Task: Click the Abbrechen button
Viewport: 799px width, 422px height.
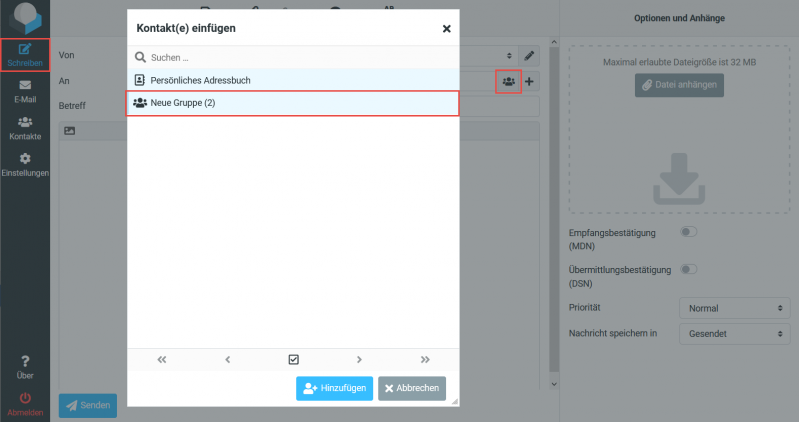Action: pyautogui.click(x=412, y=388)
